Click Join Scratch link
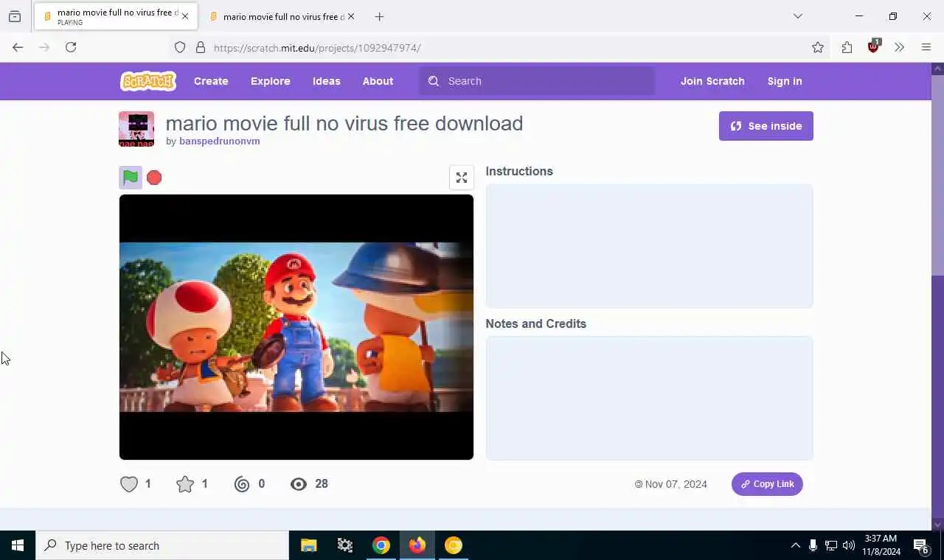 pos(712,81)
